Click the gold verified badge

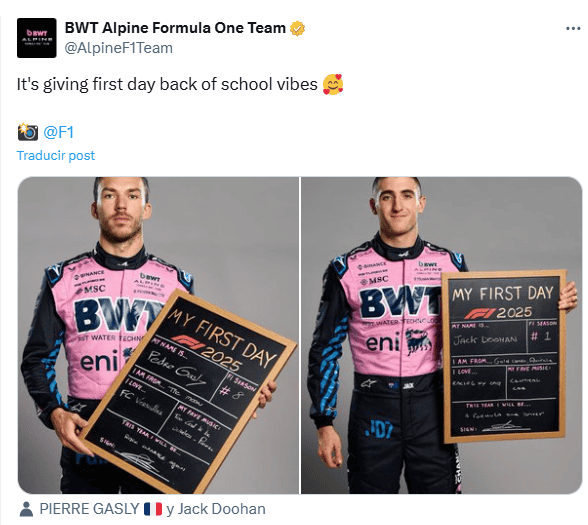[298, 29]
